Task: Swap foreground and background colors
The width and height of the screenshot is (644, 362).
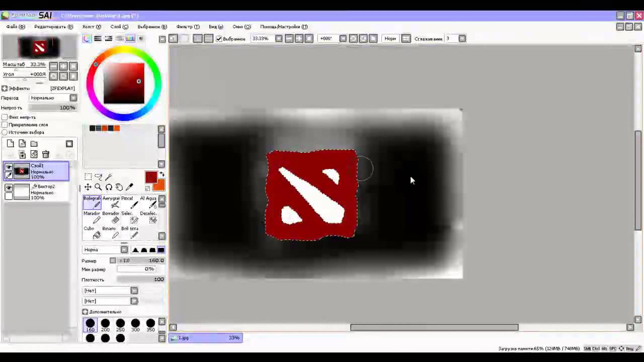Action: click(x=162, y=174)
